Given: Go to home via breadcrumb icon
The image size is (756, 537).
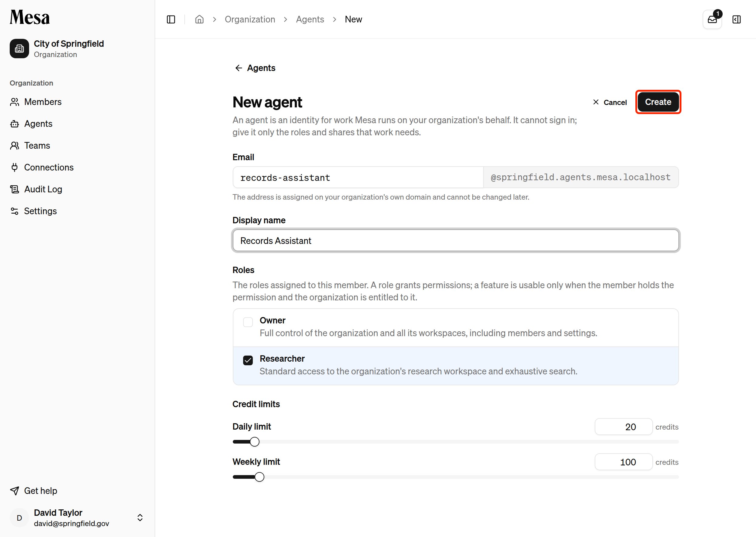Looking at the screenshot, I should click(199, 19).
